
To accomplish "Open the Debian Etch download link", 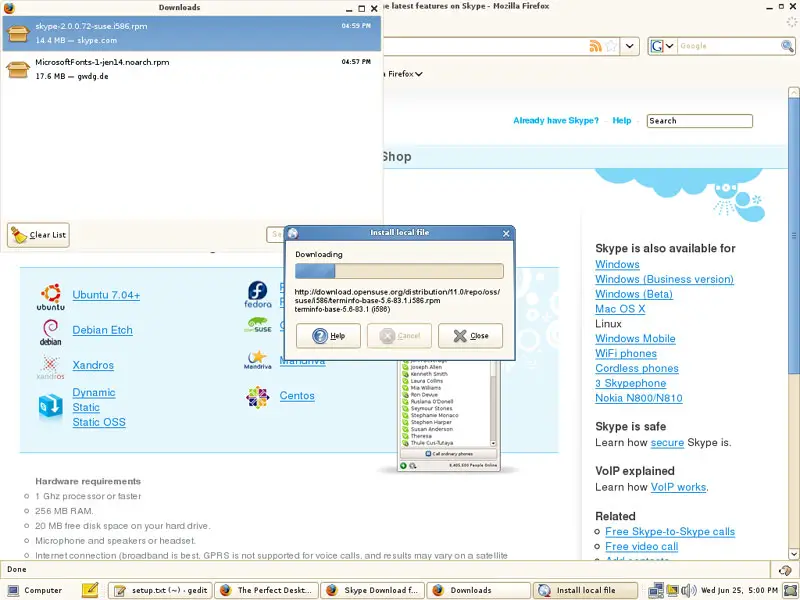I will pyautogui.click(x=103, y=330).
